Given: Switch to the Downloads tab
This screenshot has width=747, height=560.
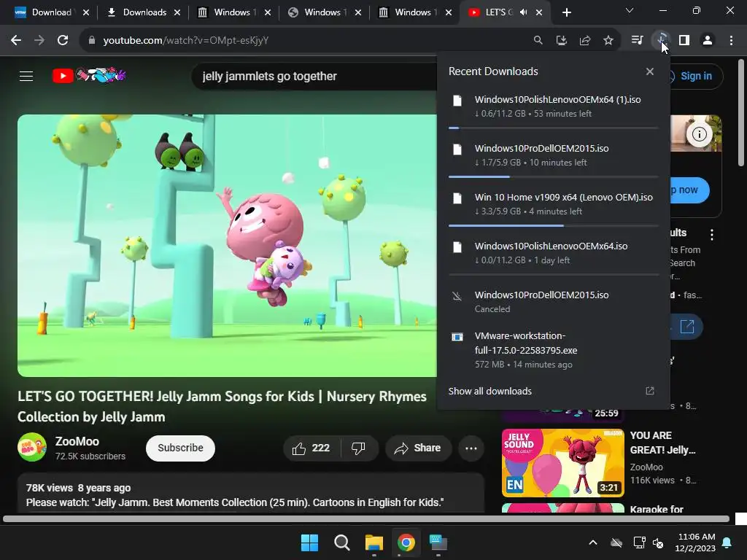Looking at the screenshot, I should point(144,12).
